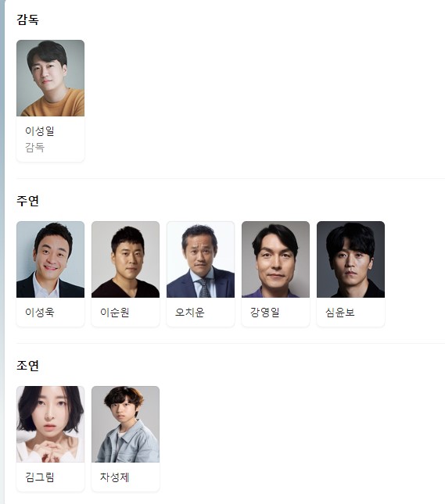This screenshot has width=445, height=504.
Task: Open 심윤보 actor photo
Action: coord(350,259)
